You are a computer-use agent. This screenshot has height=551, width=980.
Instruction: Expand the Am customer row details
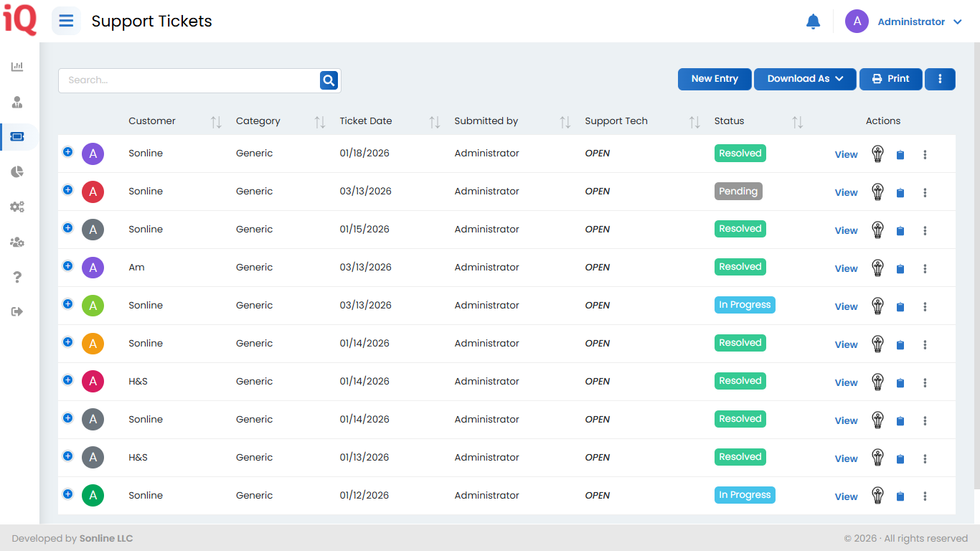[67, 265]
